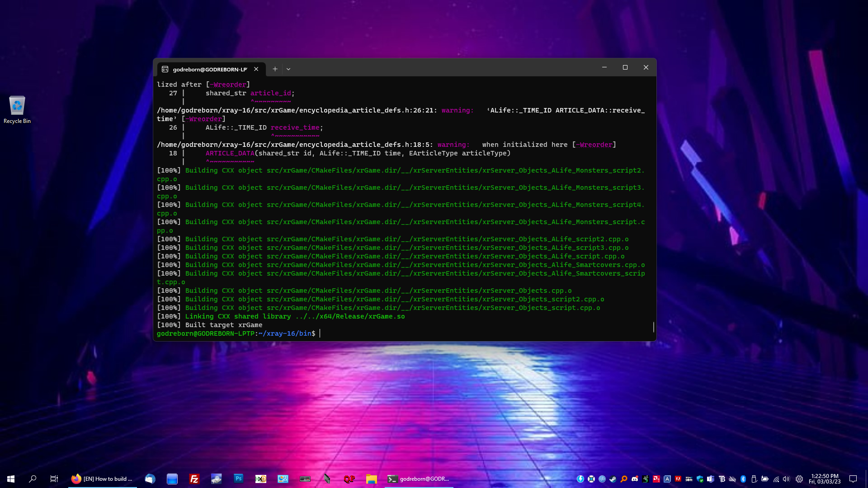Open TranslucentTB tray icon
868x488 pixels.
[722, 479]
